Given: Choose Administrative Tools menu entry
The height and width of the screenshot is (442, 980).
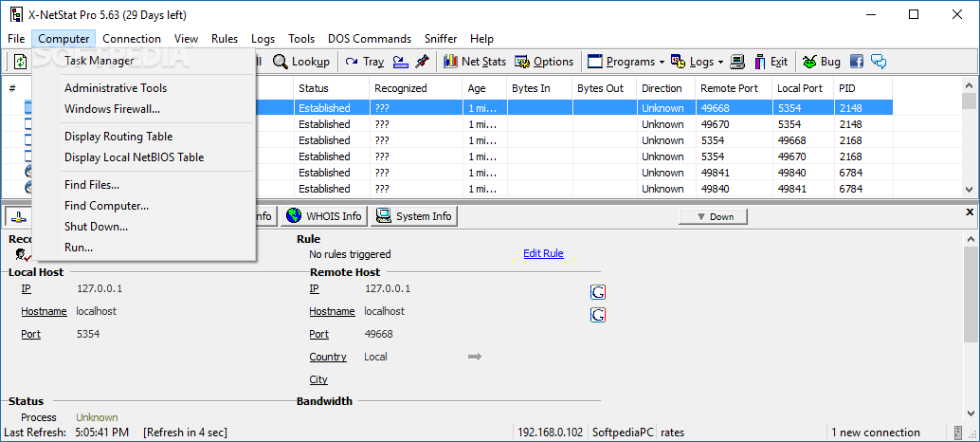Looking at the screenshot, I should (144, 88).
